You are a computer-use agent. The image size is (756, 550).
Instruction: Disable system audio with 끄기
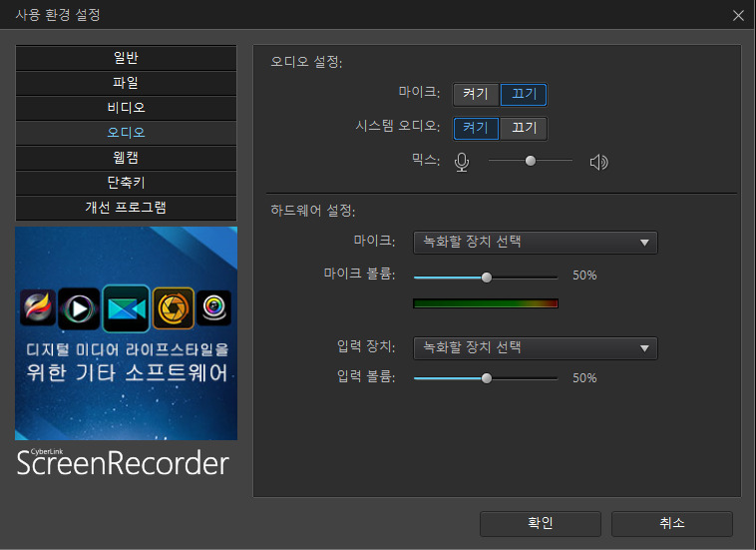click(x=524, y=129)
